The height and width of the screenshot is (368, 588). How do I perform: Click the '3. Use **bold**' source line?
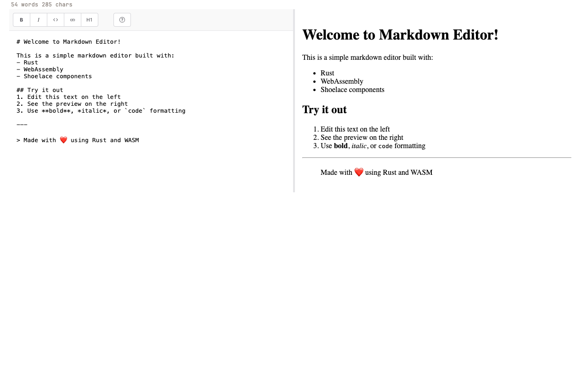101,111
